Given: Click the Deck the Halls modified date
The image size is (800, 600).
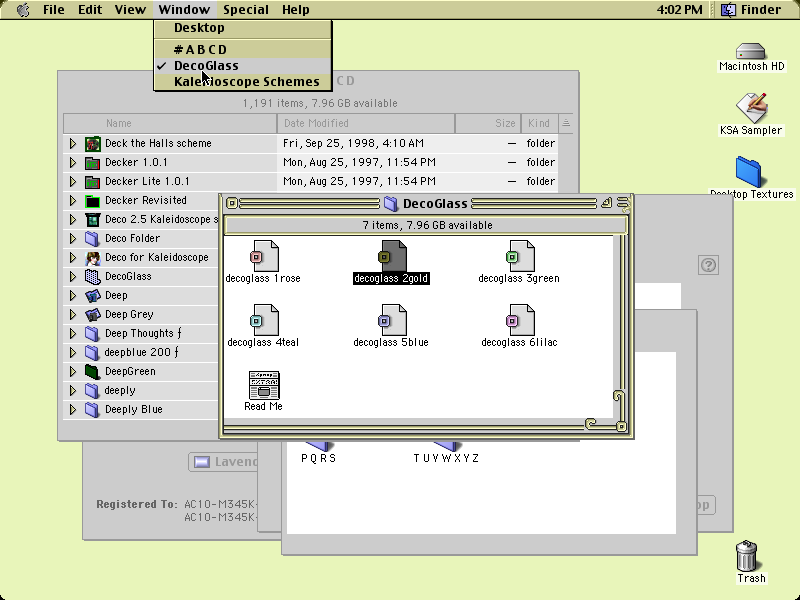Looking at the screenshot, I should (x=354, y=143).
